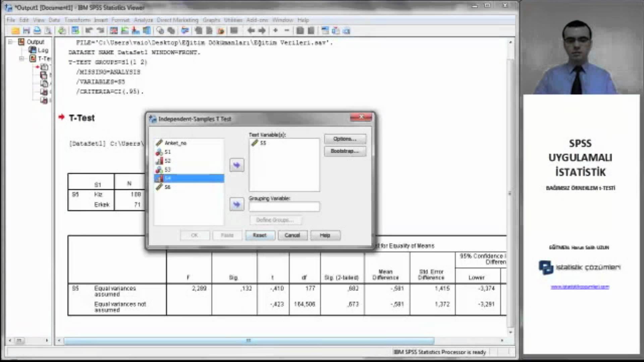Click the Insert Text toolbar icon

click(x=346, y=31)
